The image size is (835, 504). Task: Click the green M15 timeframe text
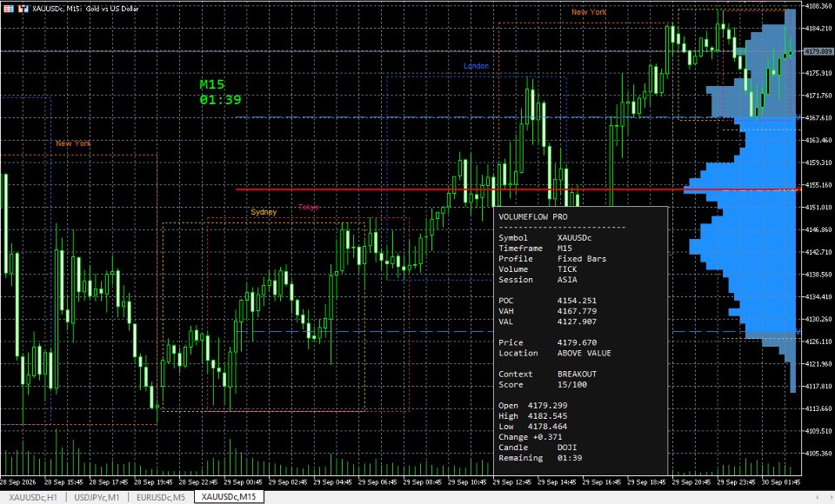pos(212,84)
